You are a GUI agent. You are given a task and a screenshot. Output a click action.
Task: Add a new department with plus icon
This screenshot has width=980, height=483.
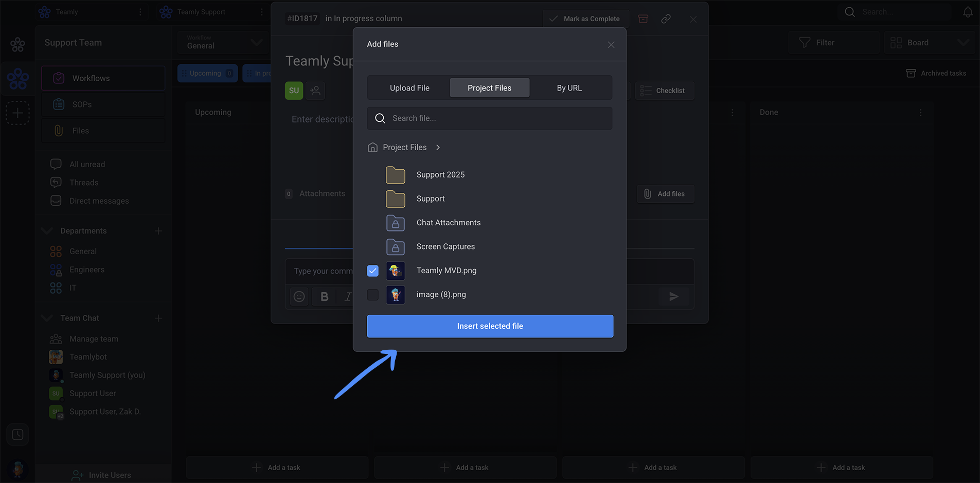tap(158, 231)
